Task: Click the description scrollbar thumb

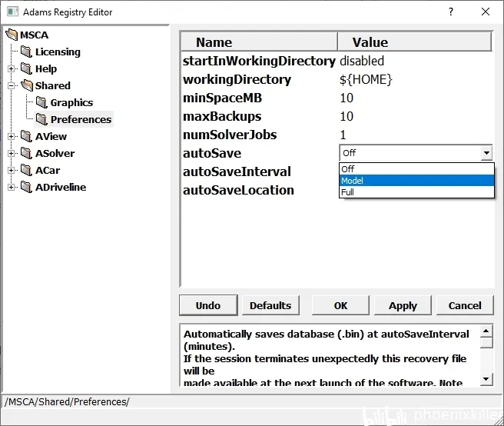Action: (x=486, y=343)
